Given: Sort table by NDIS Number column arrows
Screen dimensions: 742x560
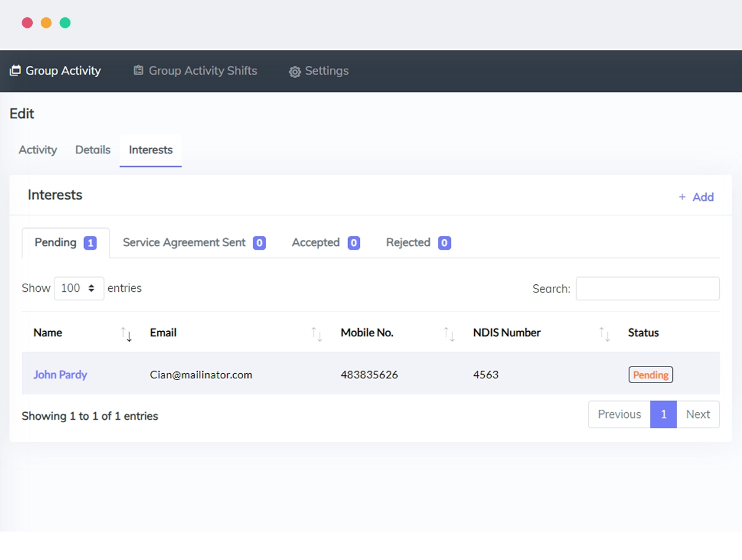Looking at the screenshot, I should [605, 334].
